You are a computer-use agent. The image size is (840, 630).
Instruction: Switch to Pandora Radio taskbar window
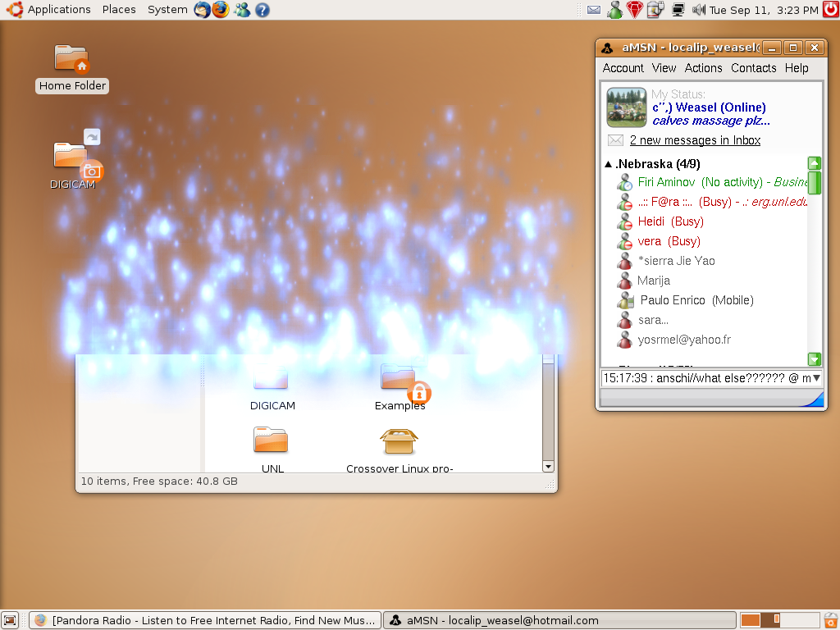tap(205, 620)
